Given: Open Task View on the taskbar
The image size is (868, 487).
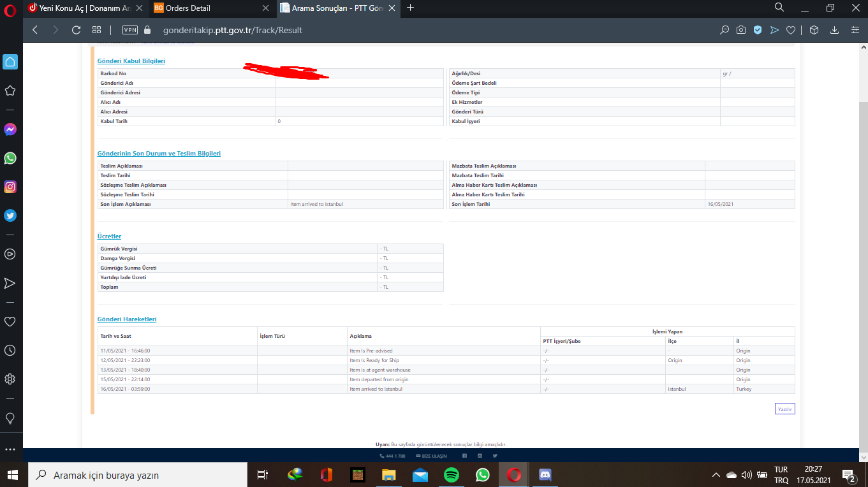Looking at the screenshot, I should [x=262, y=475].
